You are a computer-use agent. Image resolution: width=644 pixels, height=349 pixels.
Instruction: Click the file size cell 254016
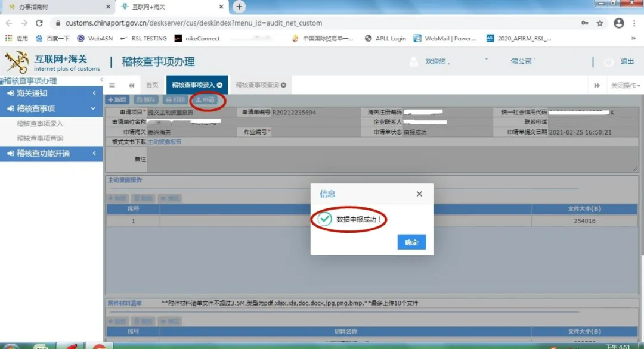(x=584, y=220)
